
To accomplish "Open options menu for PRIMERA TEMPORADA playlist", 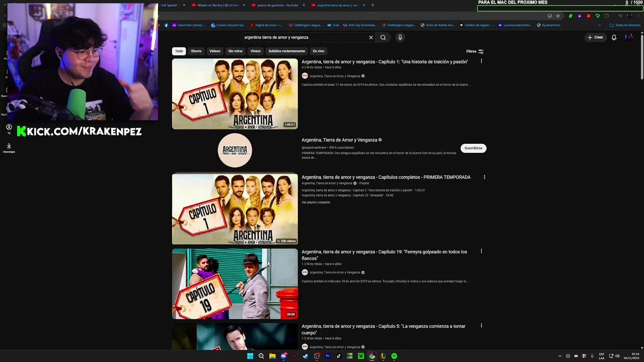I will [485, 177].
